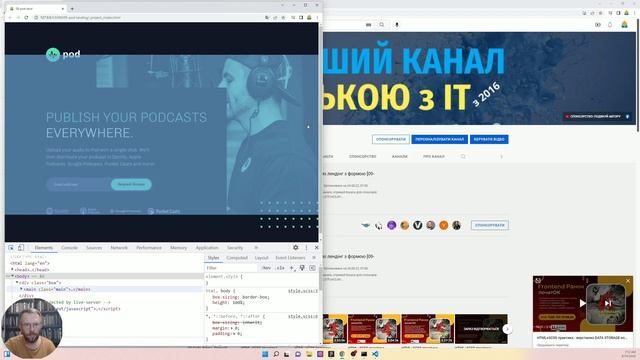Click the first blue customize channel button
640x360 pixels.
440,139
